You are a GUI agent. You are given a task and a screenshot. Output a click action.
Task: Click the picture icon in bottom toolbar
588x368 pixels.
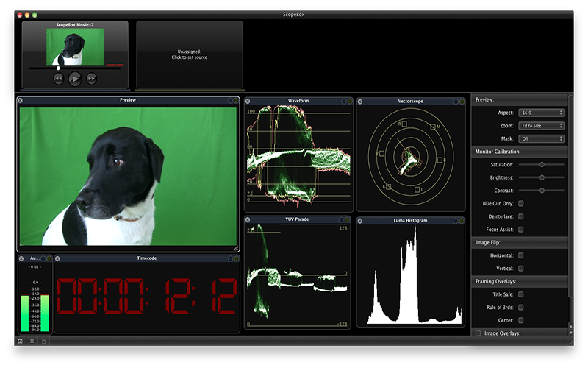[x=21, y=341]
